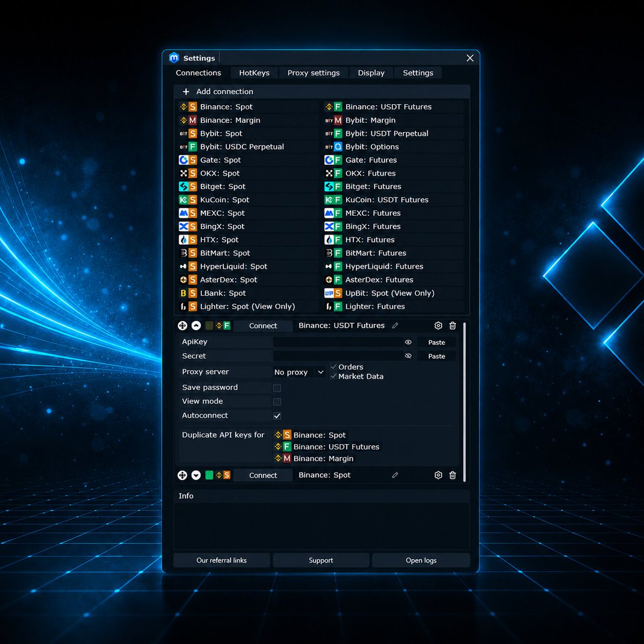Add a Binance: USDT Futures connection from the list
This screenshot has height=644, width=644.
pyautogui.click(x=393, y=107)
